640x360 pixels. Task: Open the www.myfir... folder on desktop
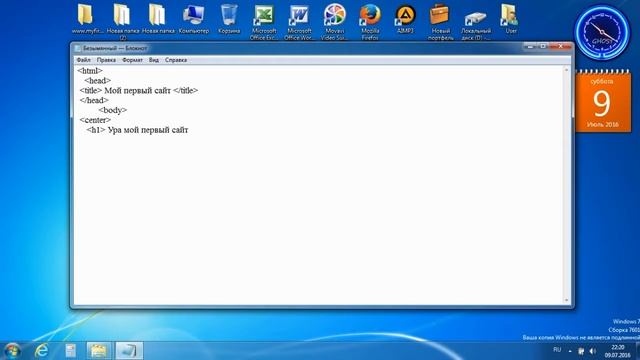[87, 19]
